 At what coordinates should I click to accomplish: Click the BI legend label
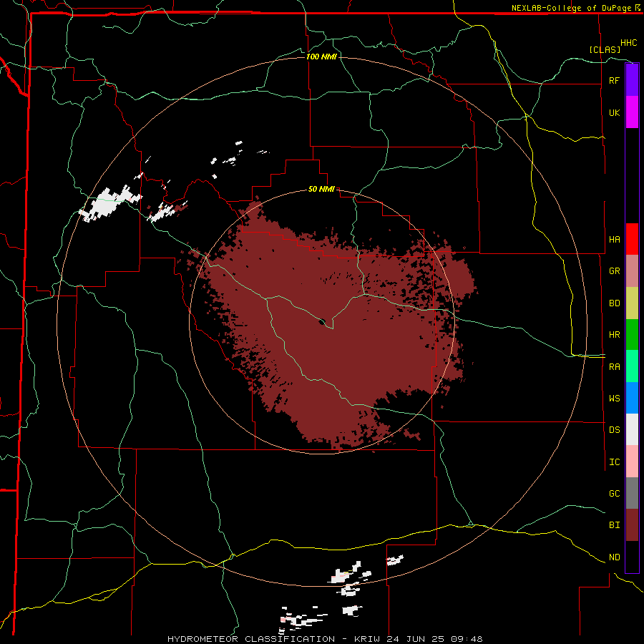(614, 525)
